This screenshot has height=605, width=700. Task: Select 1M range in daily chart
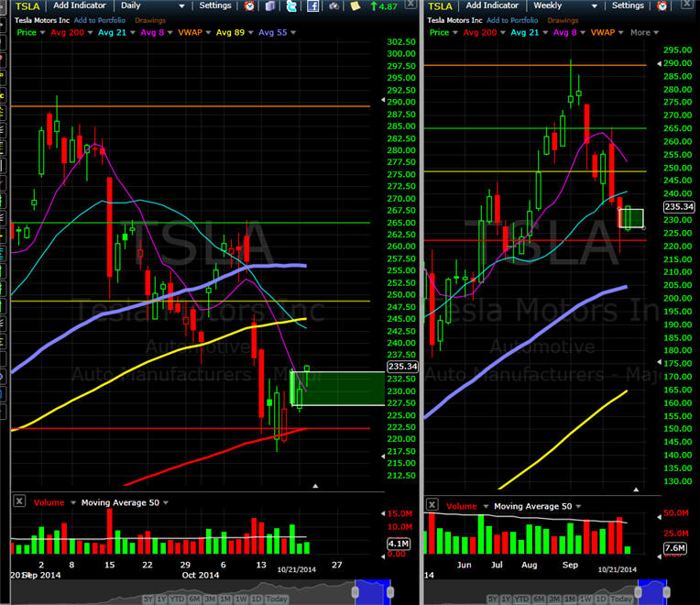(225, 599)
